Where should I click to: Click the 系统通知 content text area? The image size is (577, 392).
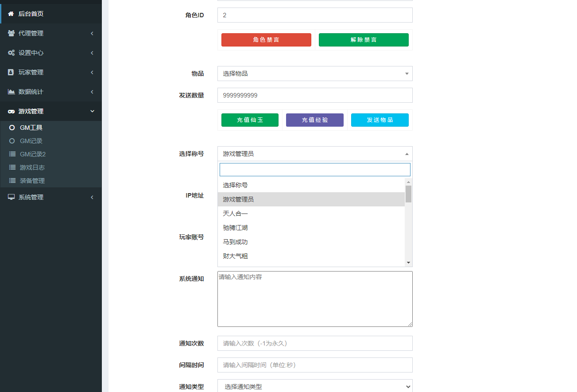[x=314, y=299]
